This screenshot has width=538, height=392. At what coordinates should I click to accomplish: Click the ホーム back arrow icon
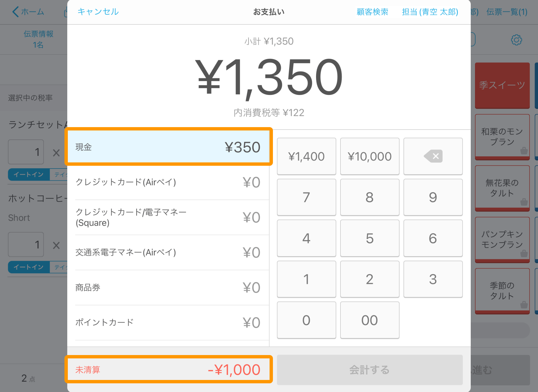(x=16, y=12)
